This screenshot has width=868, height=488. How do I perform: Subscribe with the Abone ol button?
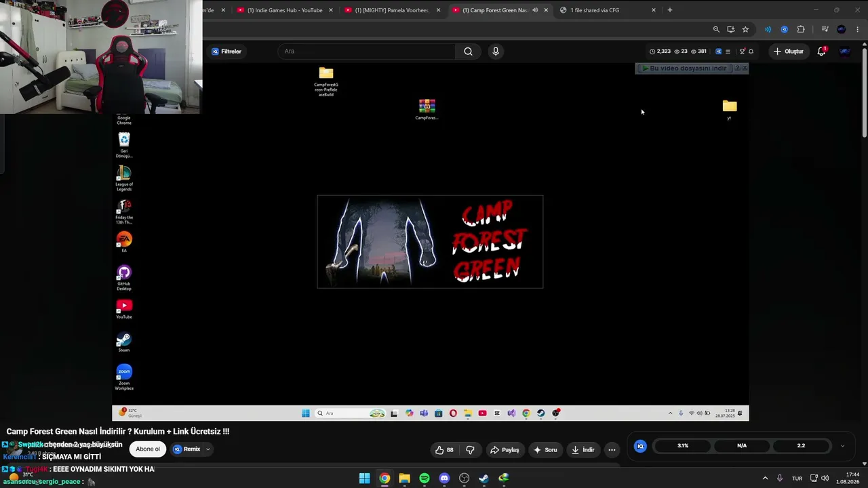(148, 449)
